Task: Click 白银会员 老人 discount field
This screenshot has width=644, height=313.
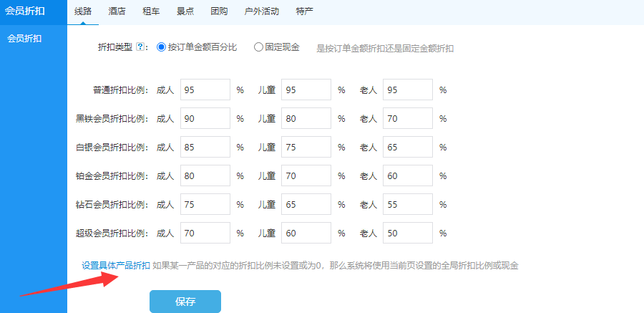Action: [408, 148]
